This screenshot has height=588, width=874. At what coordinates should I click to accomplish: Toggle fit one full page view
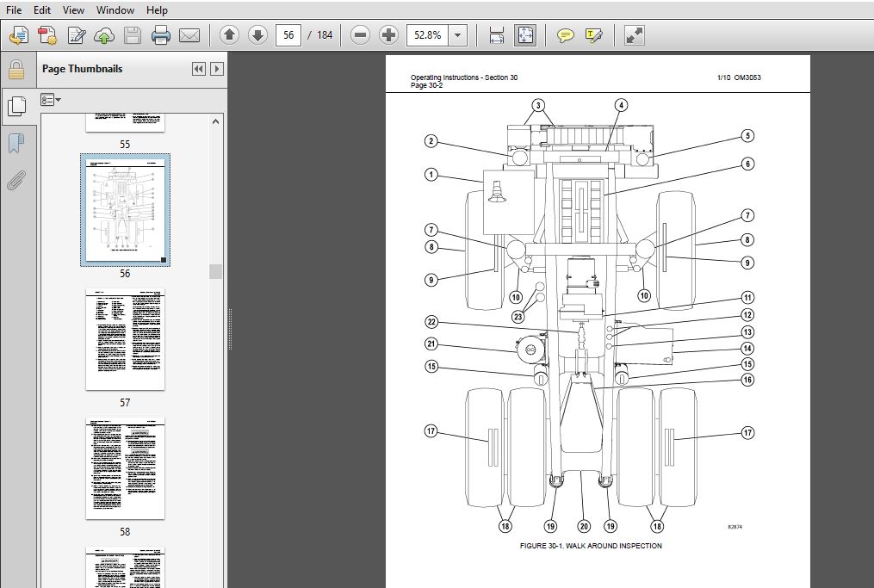coord(524,35)
